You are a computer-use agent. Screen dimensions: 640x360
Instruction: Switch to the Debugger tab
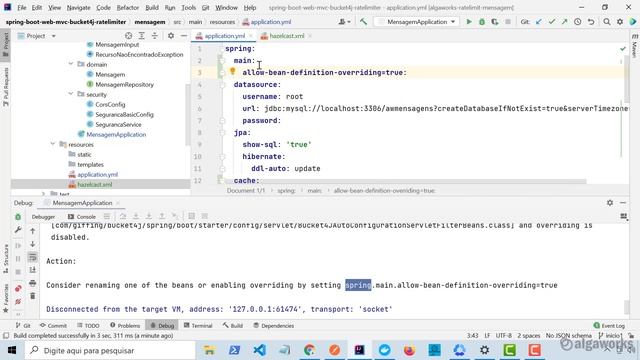coord(43,217)
